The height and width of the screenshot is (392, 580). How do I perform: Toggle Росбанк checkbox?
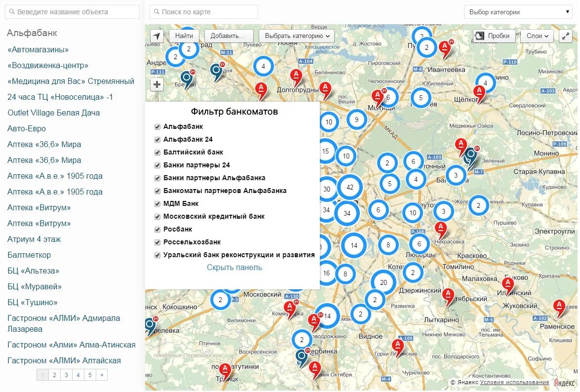click(157, 230)
